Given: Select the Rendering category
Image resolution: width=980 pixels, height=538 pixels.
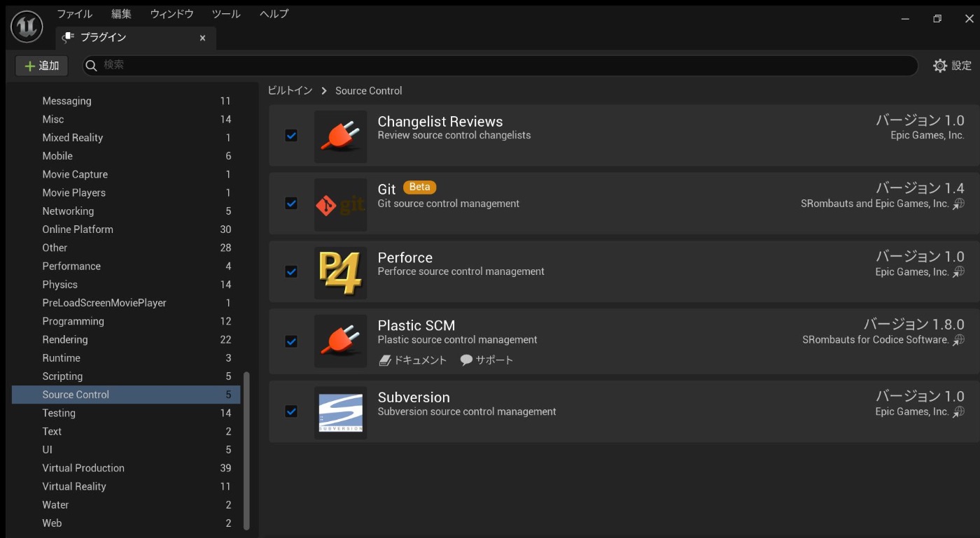Looking at the screenshot, I should (126, 339).
